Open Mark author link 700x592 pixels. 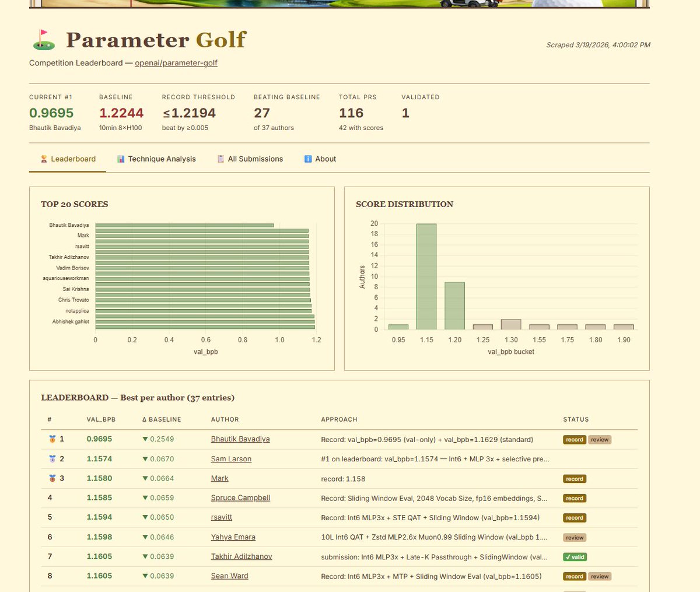point(219,478)
